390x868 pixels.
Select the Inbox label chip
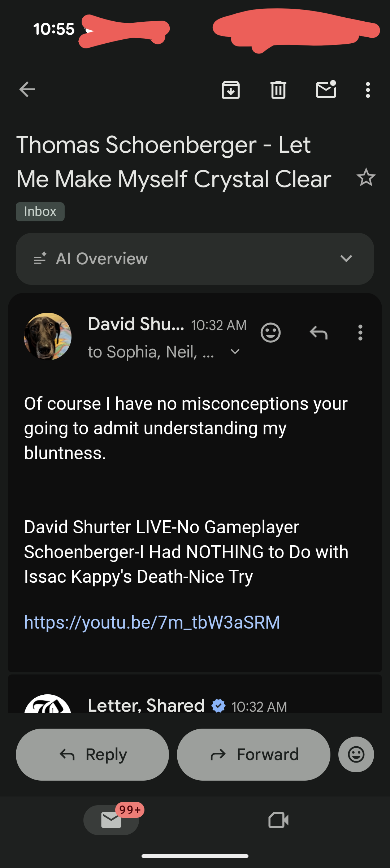click(x=40, y=212)
